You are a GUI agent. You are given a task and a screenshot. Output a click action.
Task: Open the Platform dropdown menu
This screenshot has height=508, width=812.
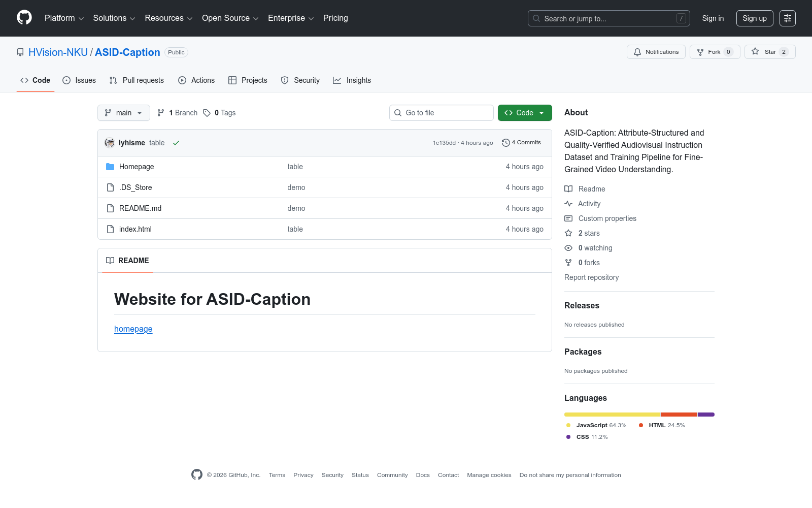(x=64, y=18)
